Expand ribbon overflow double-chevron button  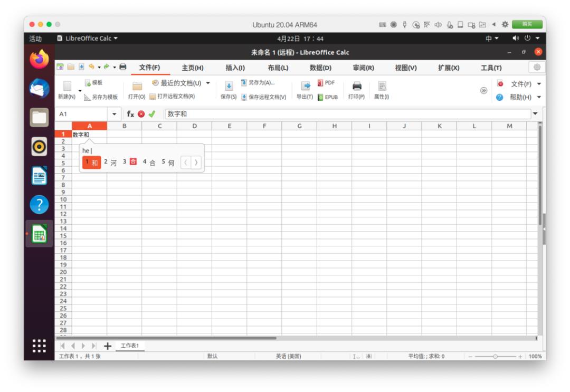pyautogui.click(x=483, y=90)
